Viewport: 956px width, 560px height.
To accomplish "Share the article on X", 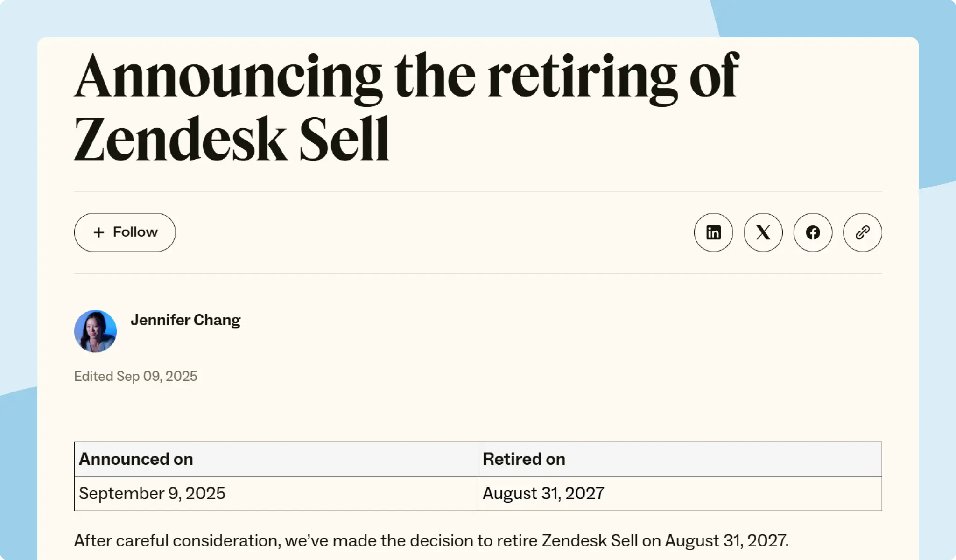I will tap(763, 232).
